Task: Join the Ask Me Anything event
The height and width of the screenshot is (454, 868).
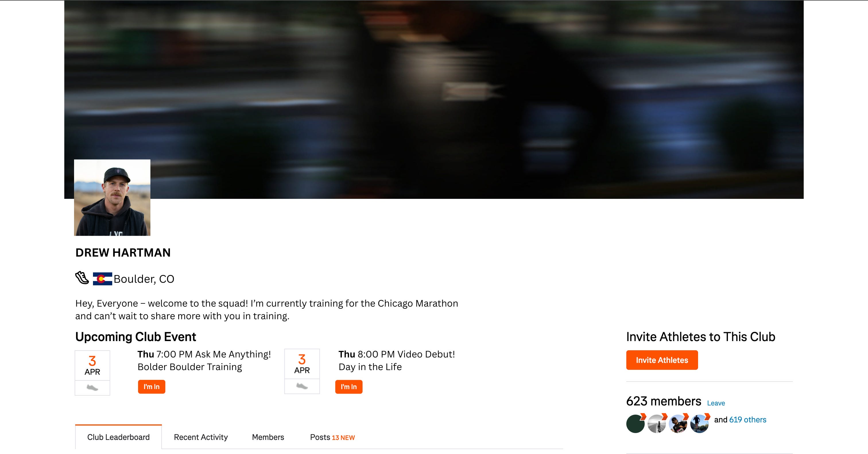Action: pos(152,386)
